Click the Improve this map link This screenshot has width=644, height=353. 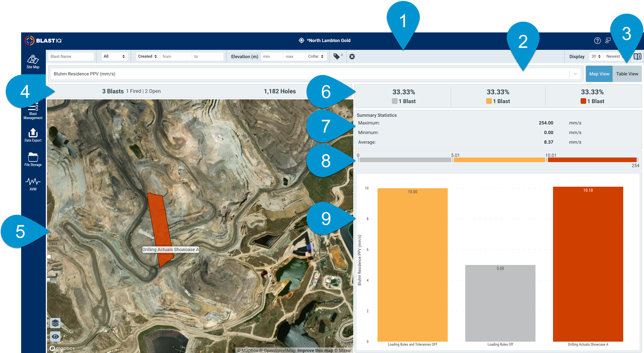(315, 351)
